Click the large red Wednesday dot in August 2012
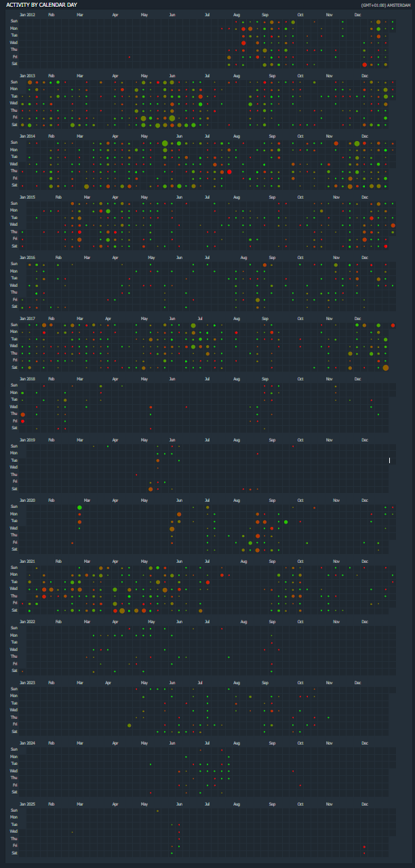Viewport: 415px width, 868px height. point(243,43)
